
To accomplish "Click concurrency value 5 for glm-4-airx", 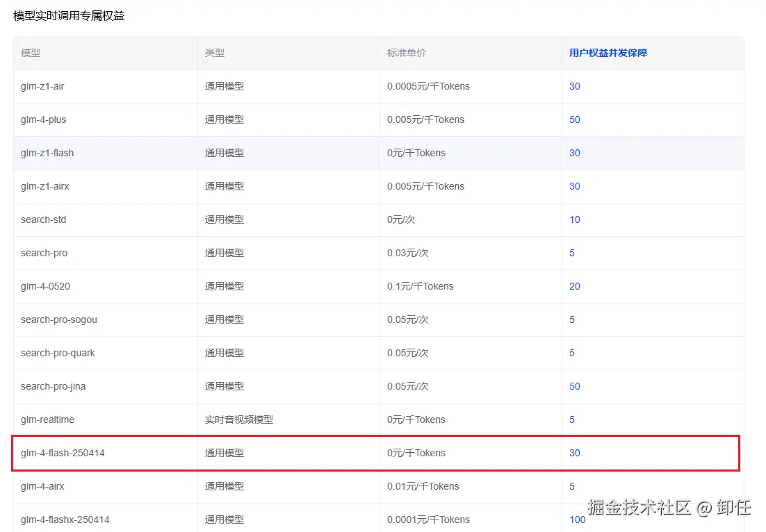I will (572, 487).
